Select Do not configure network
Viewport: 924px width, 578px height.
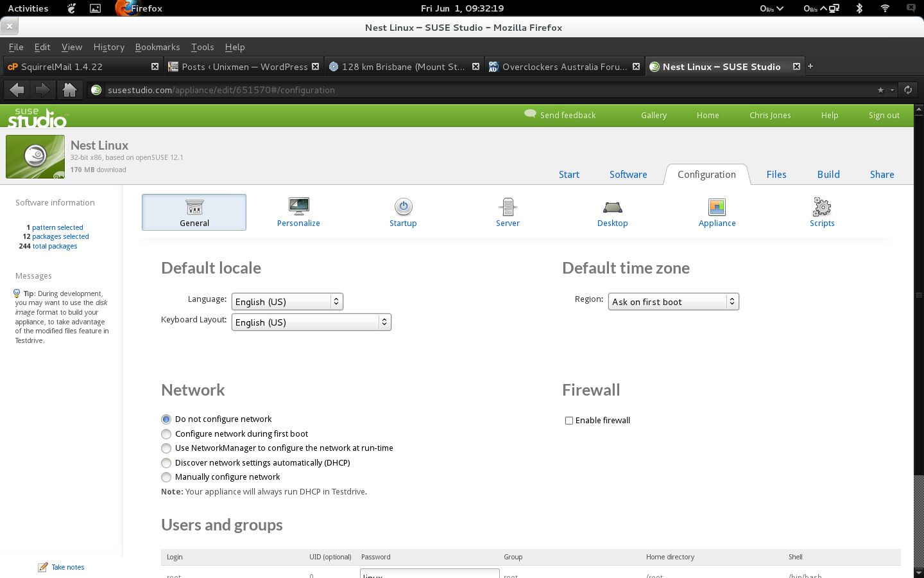click(166, 419)
